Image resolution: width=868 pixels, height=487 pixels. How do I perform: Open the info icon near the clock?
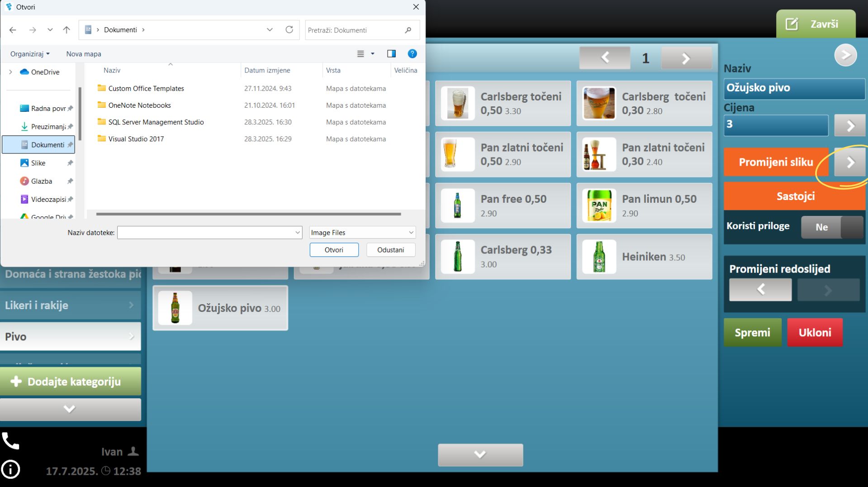click(10, 469)
